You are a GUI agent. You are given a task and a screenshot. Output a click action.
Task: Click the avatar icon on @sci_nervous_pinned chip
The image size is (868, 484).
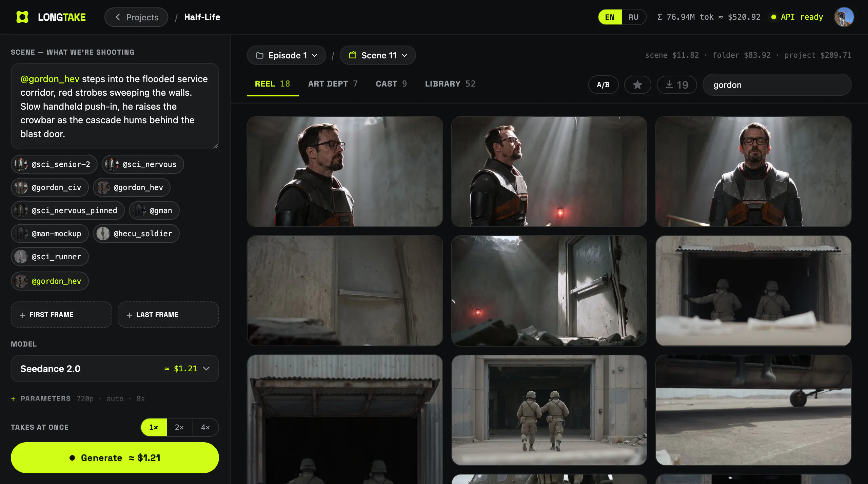coord(21,210)
